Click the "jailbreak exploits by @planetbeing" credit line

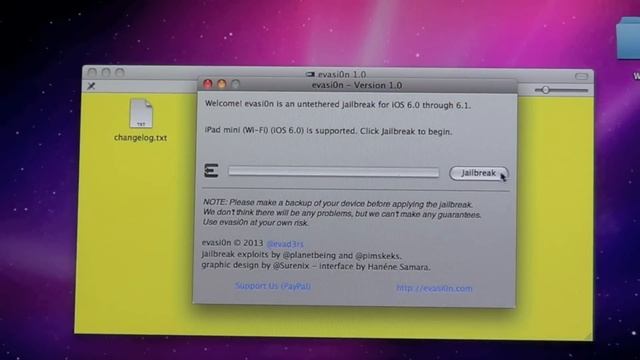click(x=301, y=255)
